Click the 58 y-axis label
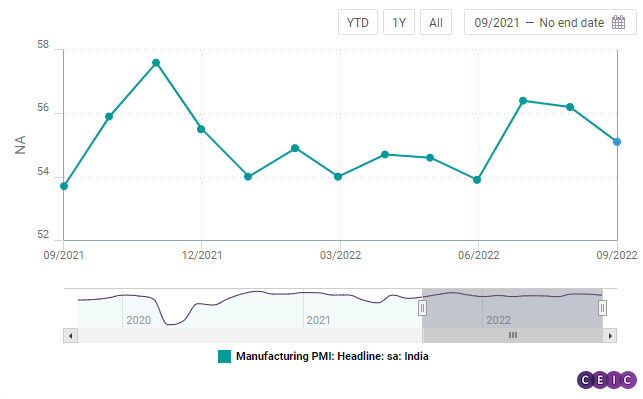The width and height of the screenshot is (643, 399). point(43,44)
